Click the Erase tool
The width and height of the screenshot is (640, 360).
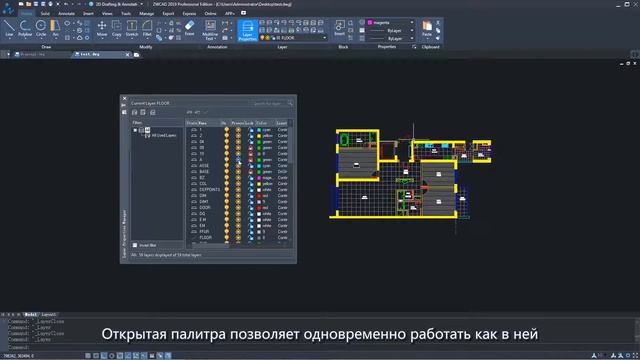point(189,28)
